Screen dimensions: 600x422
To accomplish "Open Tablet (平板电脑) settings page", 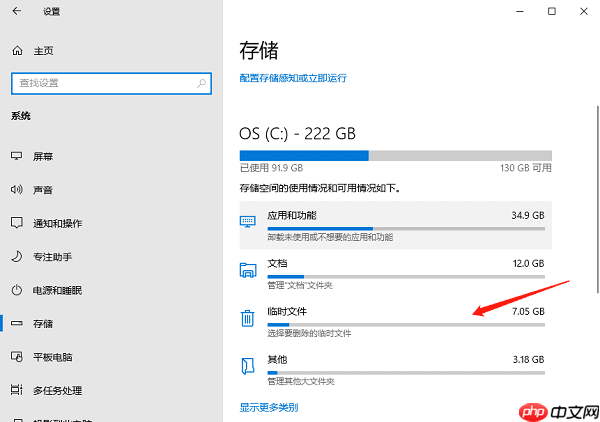I will click(x=50, y=357).
